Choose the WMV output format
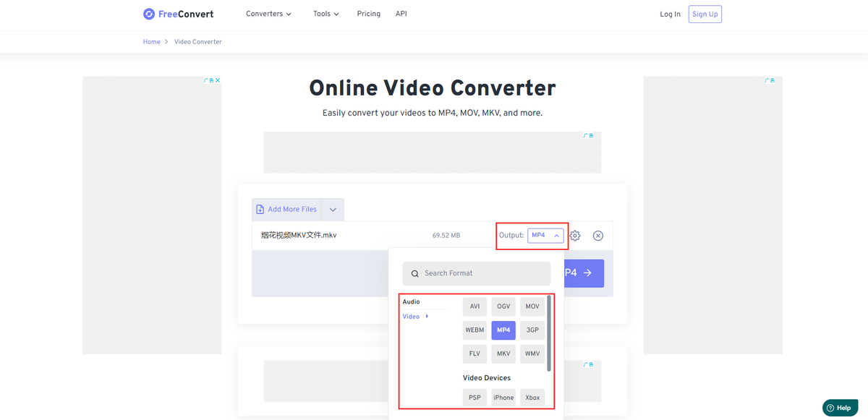 point(532,354)
